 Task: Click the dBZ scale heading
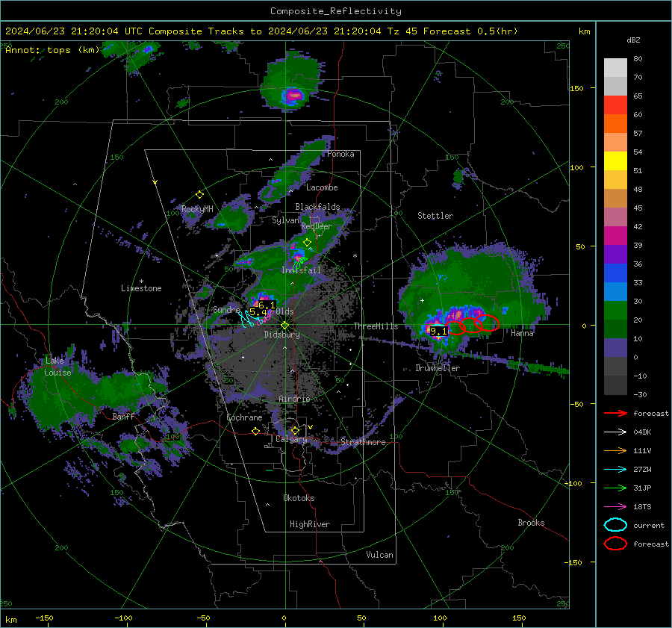click(633, 40)
